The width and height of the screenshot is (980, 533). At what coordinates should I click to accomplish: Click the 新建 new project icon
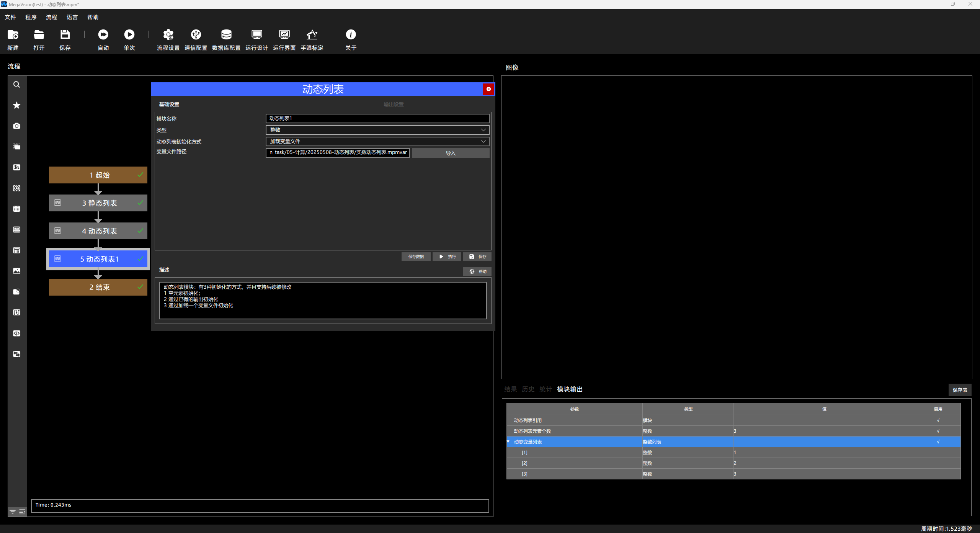click(x=13, y=35)
